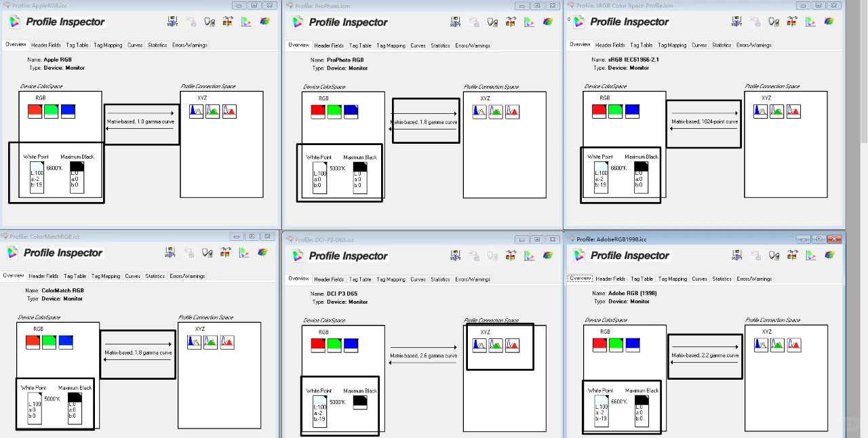Image resolution: width=868 pixels, height=438 pixels.
Task: Click the color balance scale icon in DCI-P3-D65 window
Action: tap(511, 256)
